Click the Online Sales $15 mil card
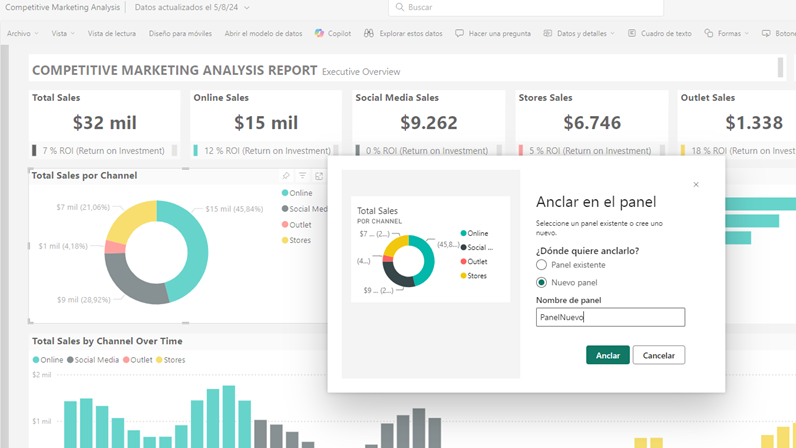This screenshot has height=448, width=796. point(266,123)
